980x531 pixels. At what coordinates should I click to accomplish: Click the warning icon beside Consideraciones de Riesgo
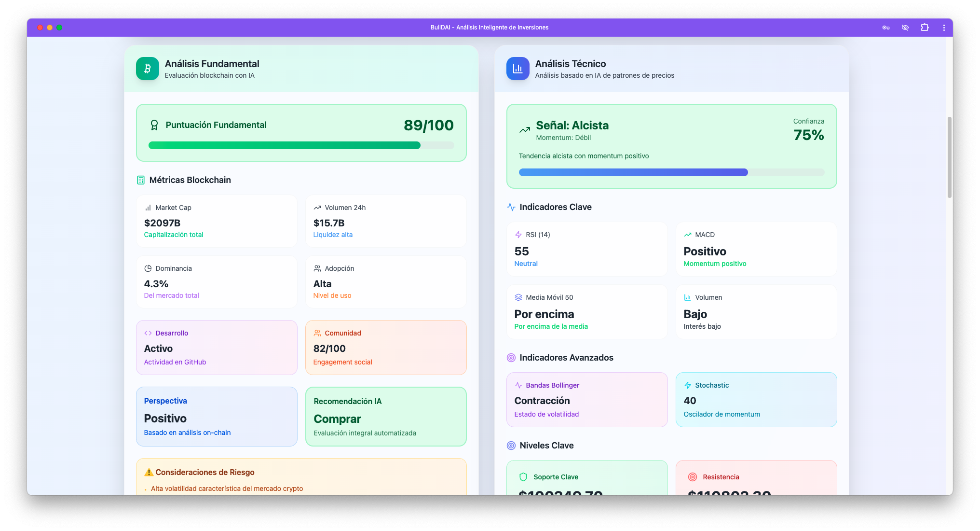pyautogui.click(x=149, y=473)
